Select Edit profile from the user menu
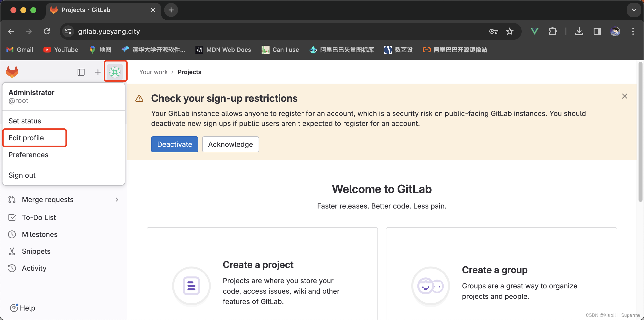The width and height of the screenshot is (644, 320). coord(26,138)
